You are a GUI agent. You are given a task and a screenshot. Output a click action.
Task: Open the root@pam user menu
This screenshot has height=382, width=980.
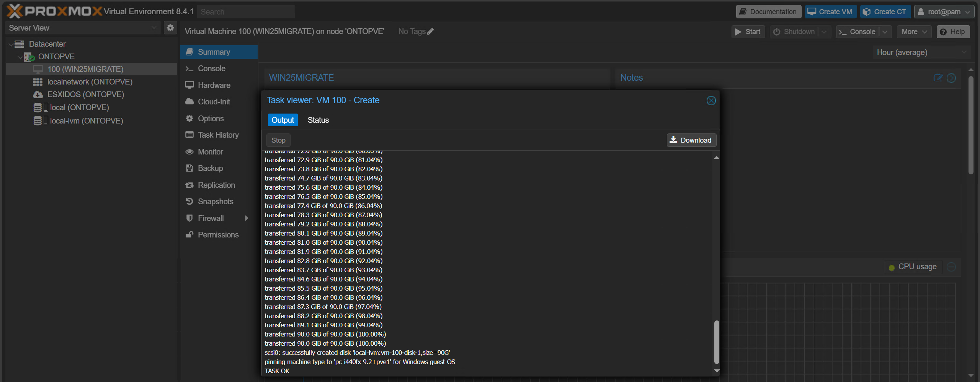944,11
